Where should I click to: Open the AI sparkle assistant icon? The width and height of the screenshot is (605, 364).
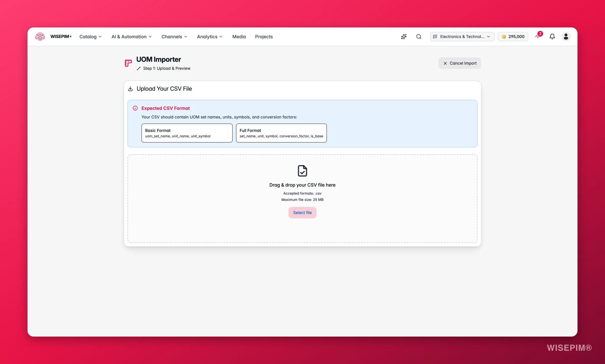coord(404,37)
